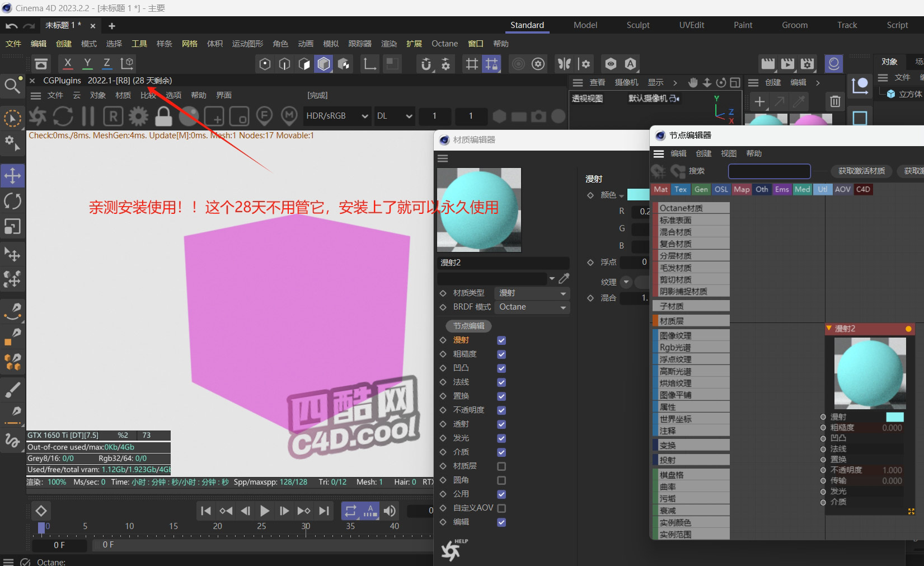Click the undo arrow icon
This screenshot has height=566, width=924.
coord(11,26)
